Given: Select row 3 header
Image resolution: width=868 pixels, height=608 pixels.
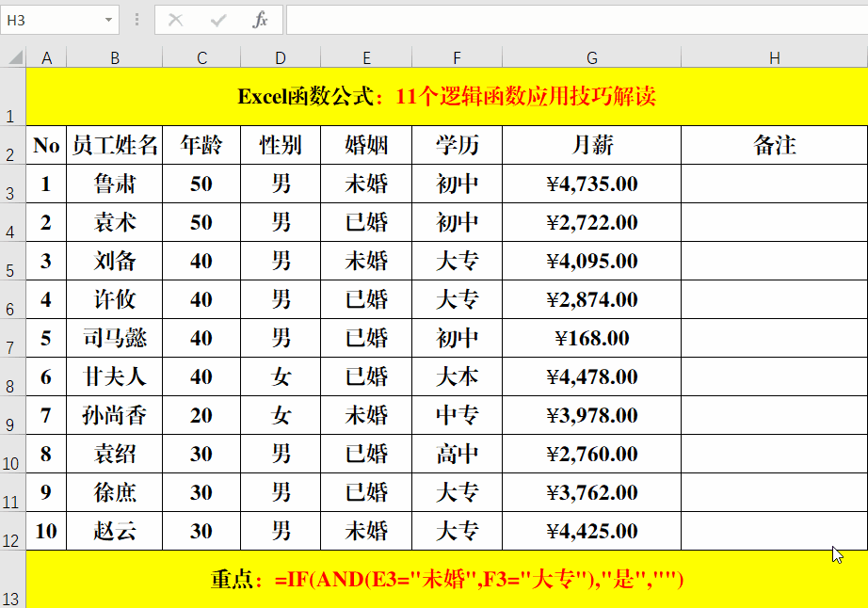Looking at the screenshot, I should (x=13, y=184).
